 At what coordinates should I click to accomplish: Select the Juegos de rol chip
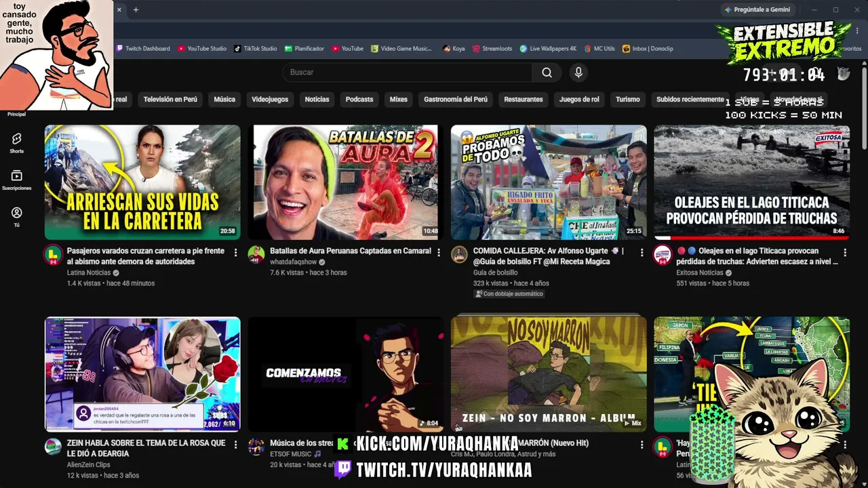579,100
